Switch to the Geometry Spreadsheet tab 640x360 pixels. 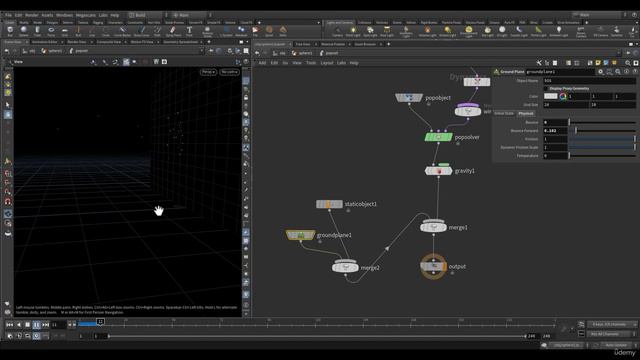point(180,42)
